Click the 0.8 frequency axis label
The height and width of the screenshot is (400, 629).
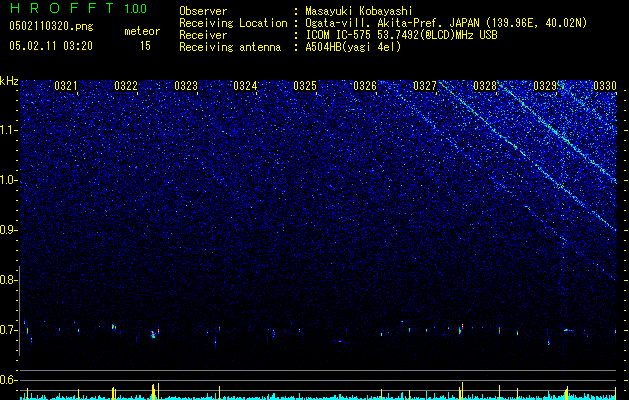point(7,280)
